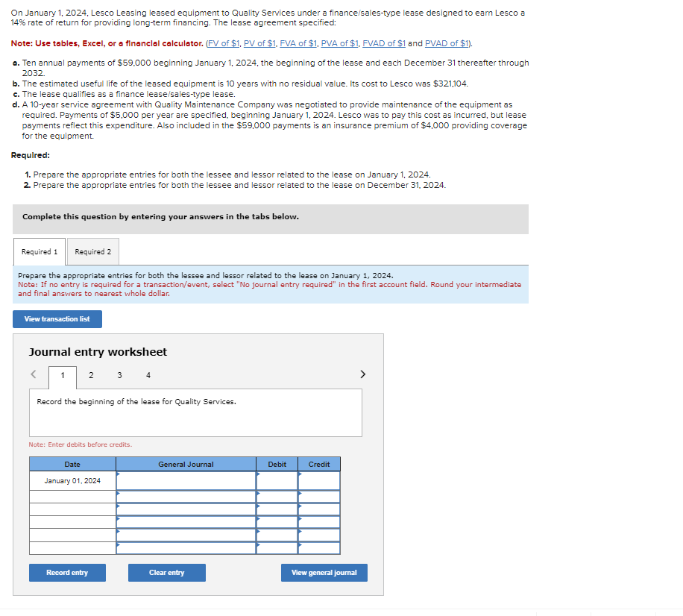Click the 'Enter debits before credits' note
Screen dimensions: 683x616
80,444
